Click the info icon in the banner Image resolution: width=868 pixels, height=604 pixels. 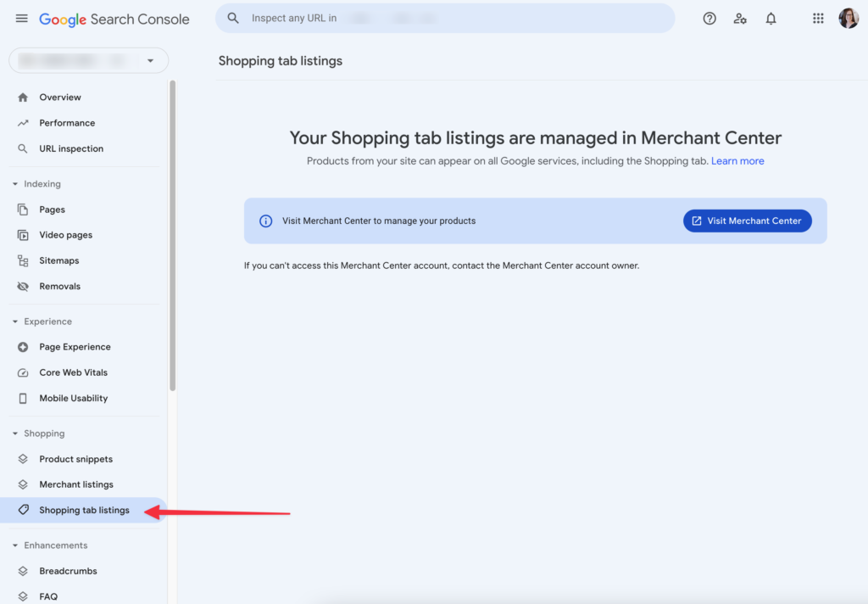coord(265,221)
